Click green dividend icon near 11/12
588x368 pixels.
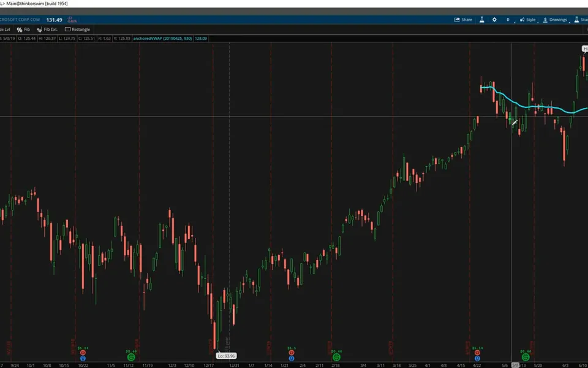tap(130, 357)
